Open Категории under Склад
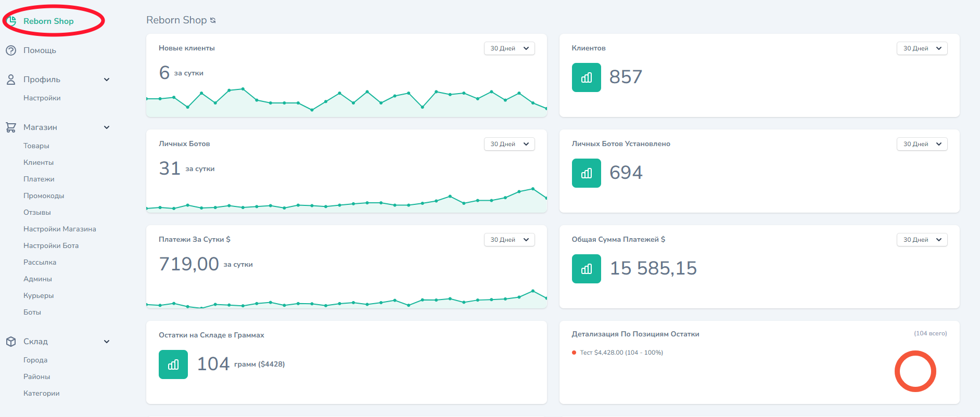The width and height of the screenshot is (980, 417). [x=42, y=393]
